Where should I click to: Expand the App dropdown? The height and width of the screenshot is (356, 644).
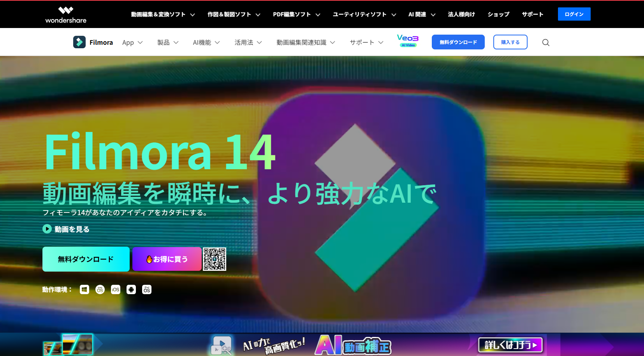tap(132, 42)
